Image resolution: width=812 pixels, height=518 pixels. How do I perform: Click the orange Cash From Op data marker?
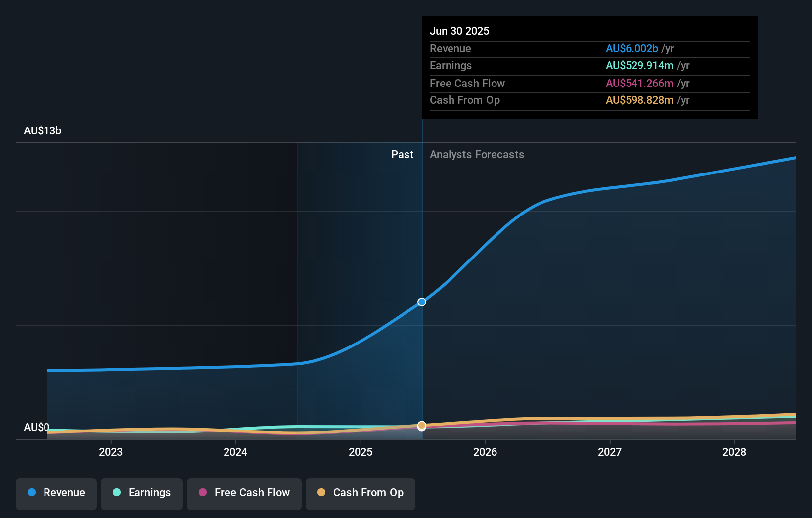click(x=422, y=425)
